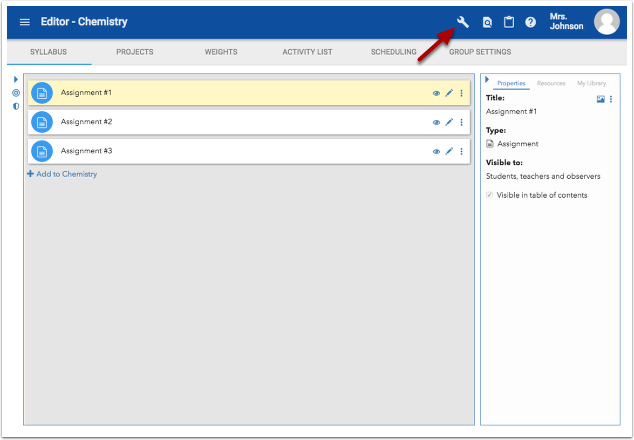
Task: Click the 'Add to Chemistry' link
Action: tap(62, 174)
